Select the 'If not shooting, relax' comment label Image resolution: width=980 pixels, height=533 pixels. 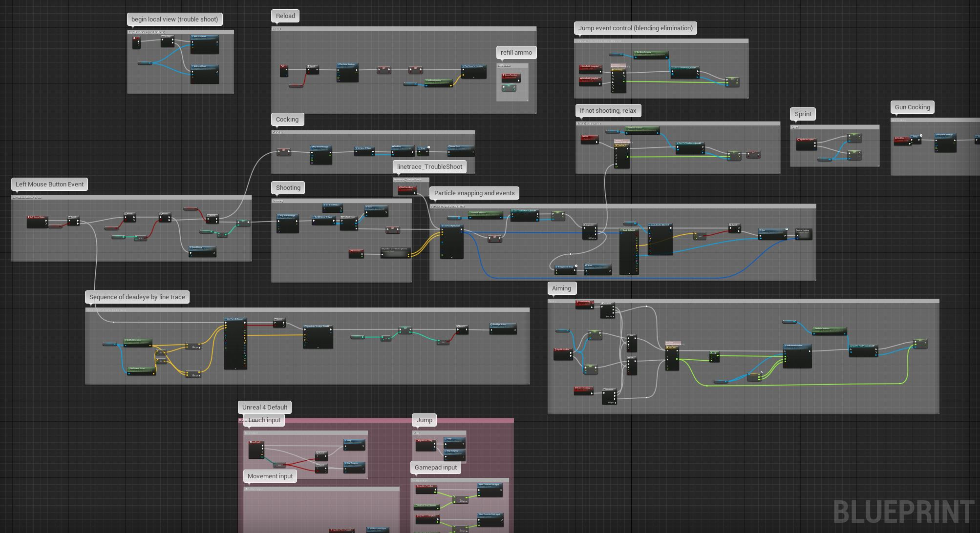(x=608, y=110)
